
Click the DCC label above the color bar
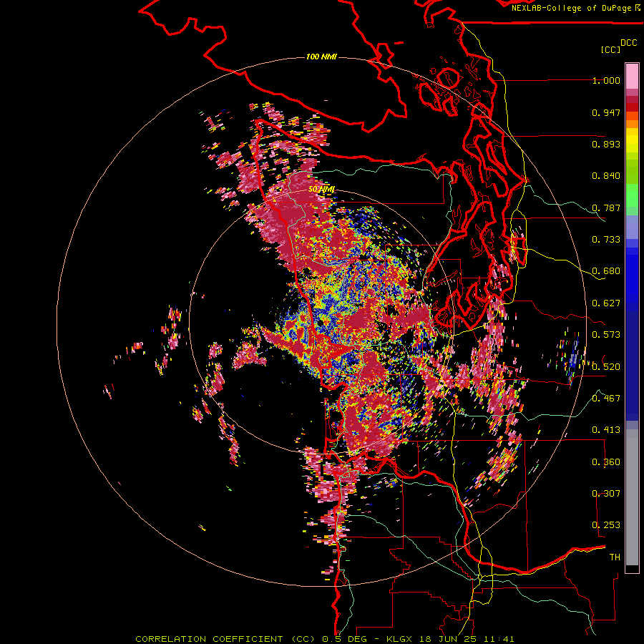pos(628,43)
